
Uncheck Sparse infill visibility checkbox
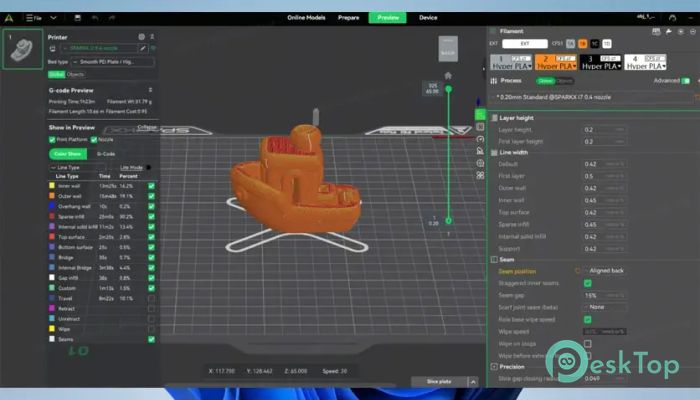(x=151, y=217)
